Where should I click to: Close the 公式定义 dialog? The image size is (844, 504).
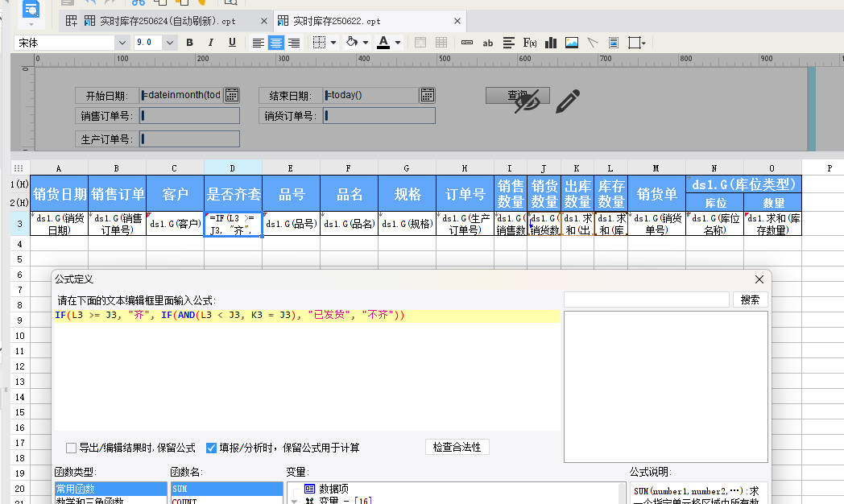coord(759,279)
